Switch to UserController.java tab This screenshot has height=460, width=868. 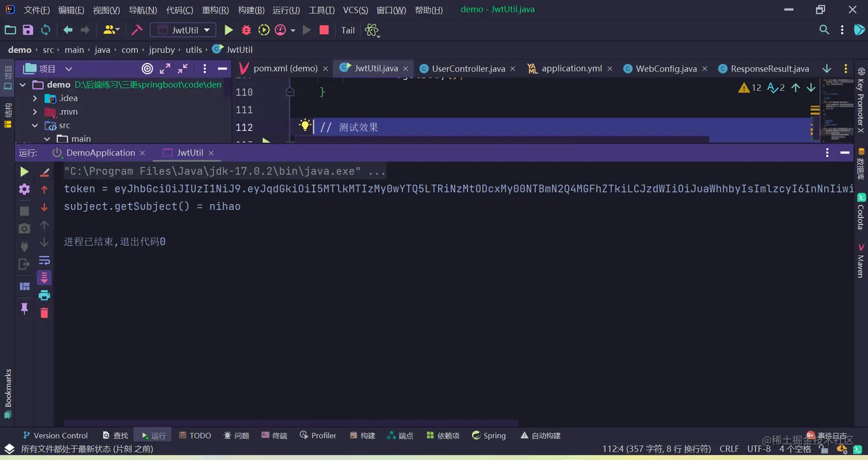click(x=468, y=69)
